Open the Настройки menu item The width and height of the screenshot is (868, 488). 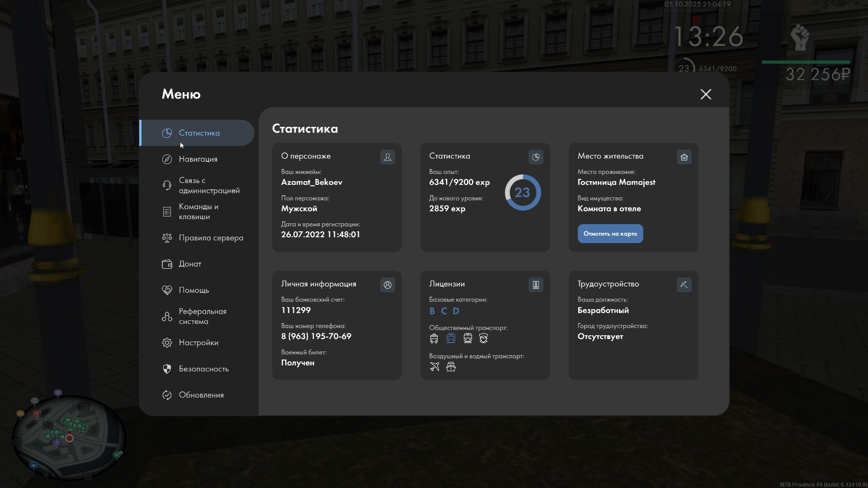tap(198, 343)
